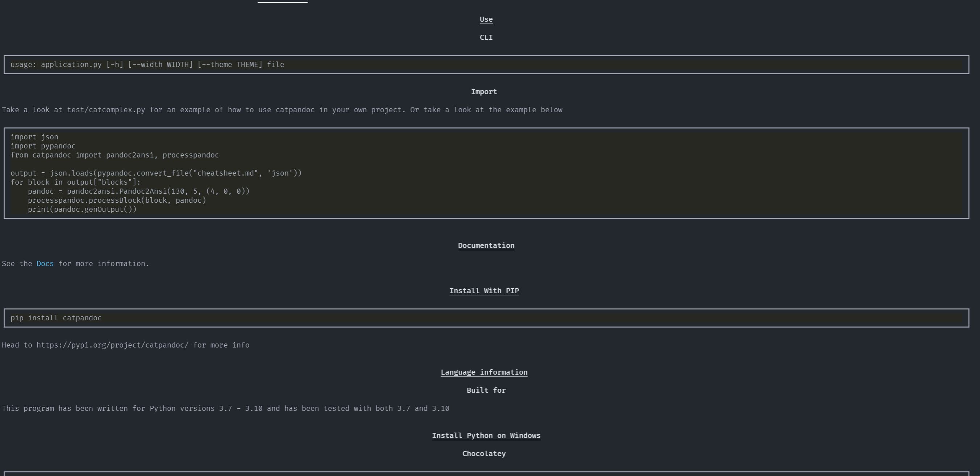The width and height of the screenshot is (980, 476).
Task: Click the processpandoc.processBlock code line
Action: coord(116,201)
